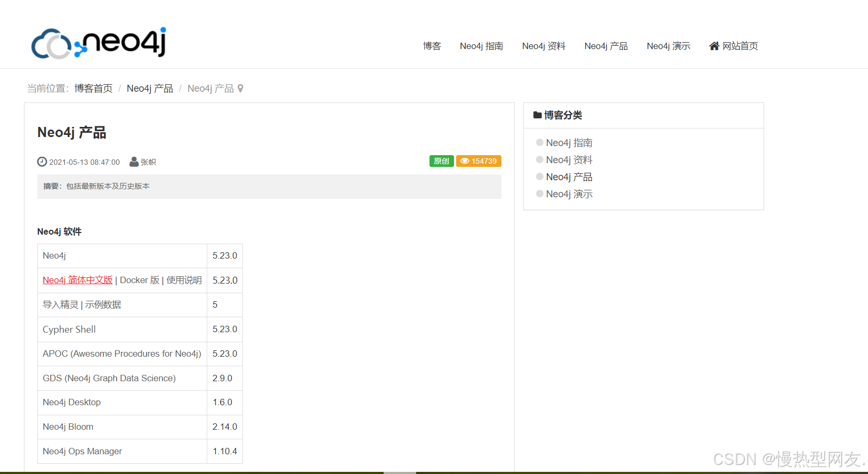Click the neo4j logo
The height and width of the screenshot is (474, 868).
99,43
